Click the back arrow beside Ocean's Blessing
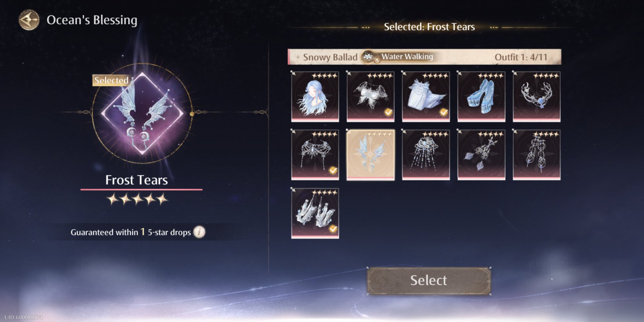 point(29,20)
